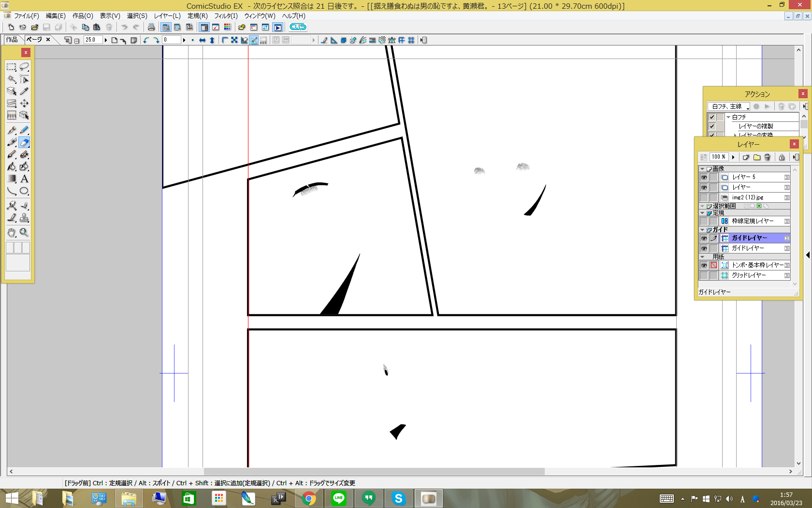Click the CLIP button in toolbar

[x=298, y=27]
